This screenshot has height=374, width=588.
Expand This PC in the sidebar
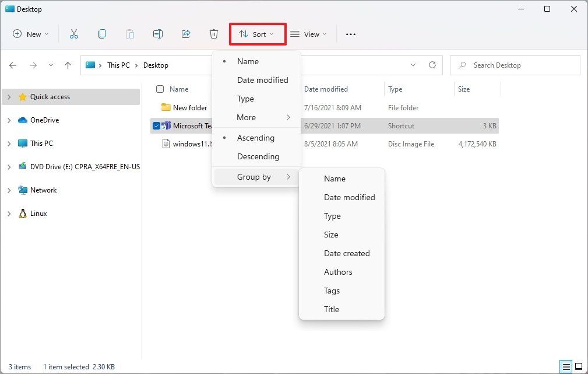(x=10, y=143)
